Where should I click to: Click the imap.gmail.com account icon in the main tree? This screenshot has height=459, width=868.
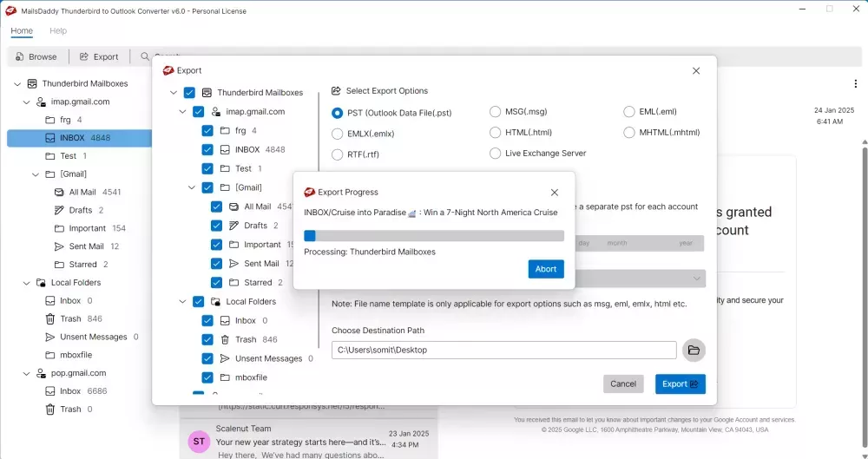[x=41, y=102]
